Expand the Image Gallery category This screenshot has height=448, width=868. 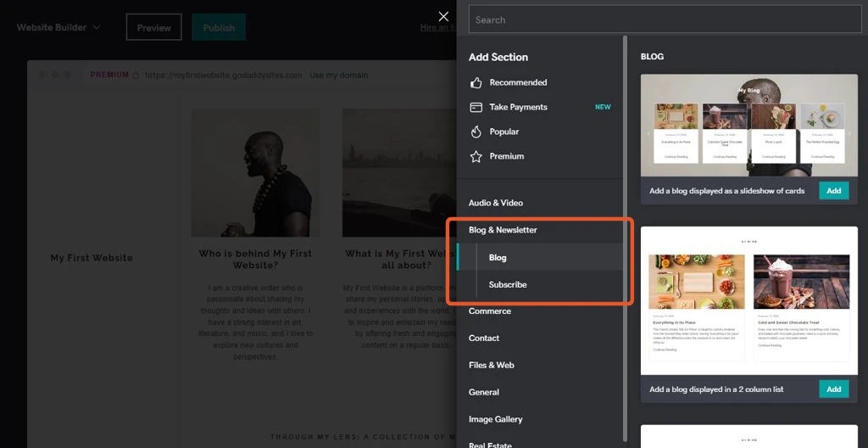(495, 419)
